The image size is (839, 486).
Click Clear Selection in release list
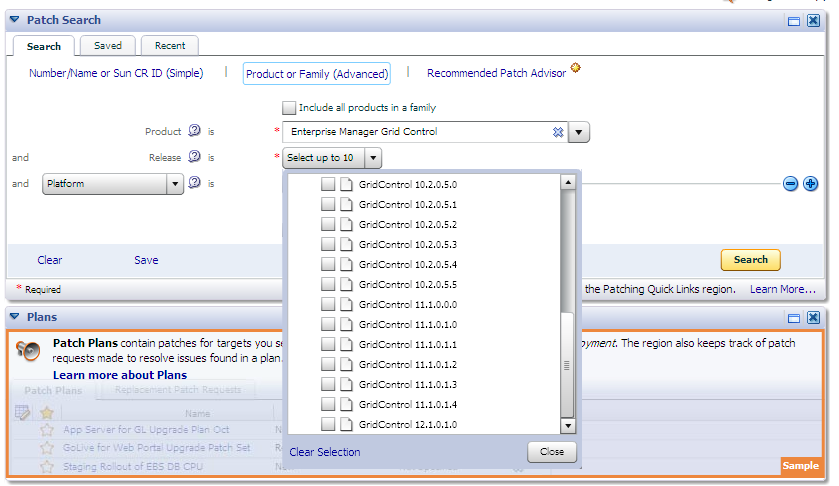pyautogui.click(x=325, y=452)
